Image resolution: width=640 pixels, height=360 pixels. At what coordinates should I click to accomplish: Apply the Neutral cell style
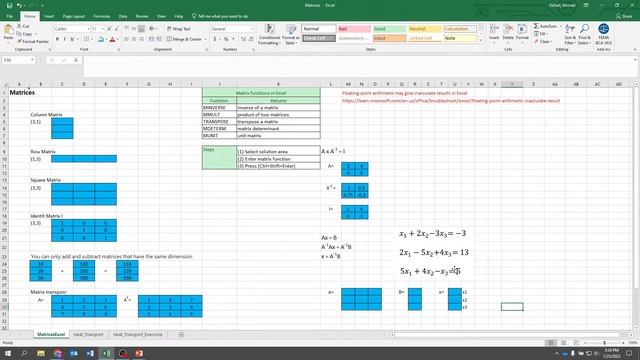[425, 29]
